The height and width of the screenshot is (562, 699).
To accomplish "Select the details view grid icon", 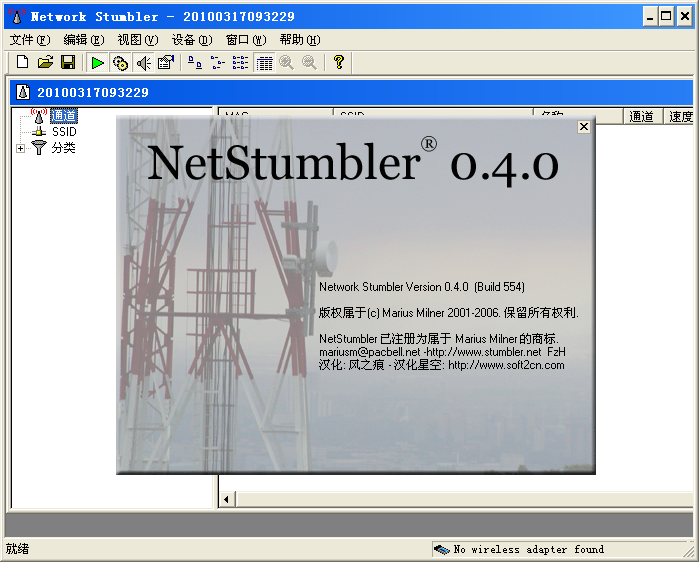I will click(x=264, y=63).
